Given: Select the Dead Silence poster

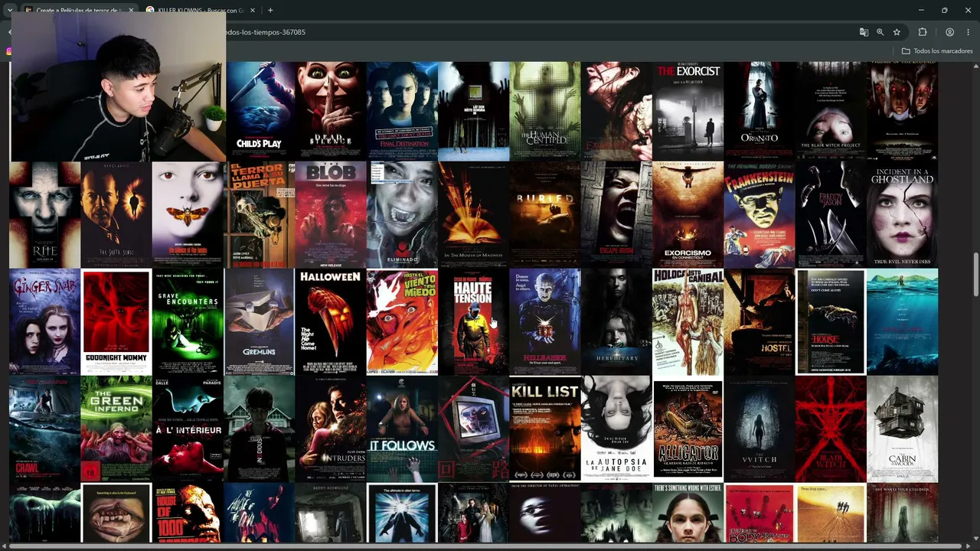Looking at the screenshot, I should [331, 111].
